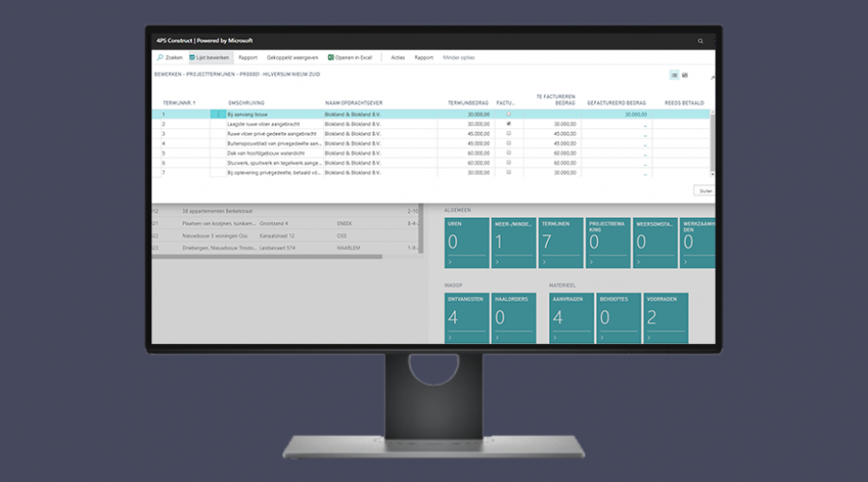The image size is (868, 482).
Task: Click Minder opties
Action: point(458,58)
